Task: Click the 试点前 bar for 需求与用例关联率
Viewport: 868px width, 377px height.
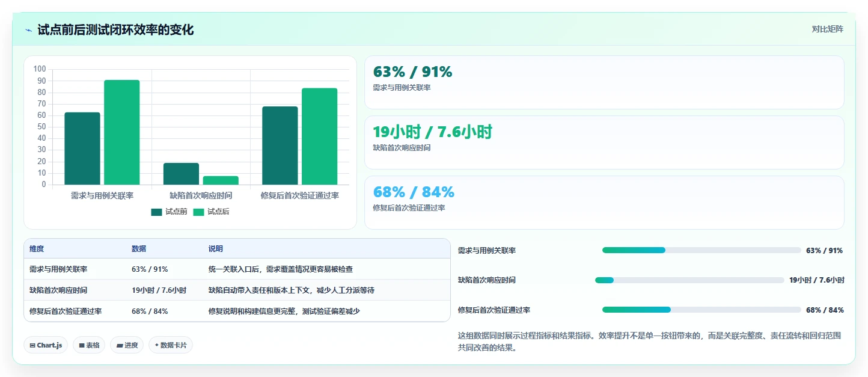Action: [x=82, y=149]
